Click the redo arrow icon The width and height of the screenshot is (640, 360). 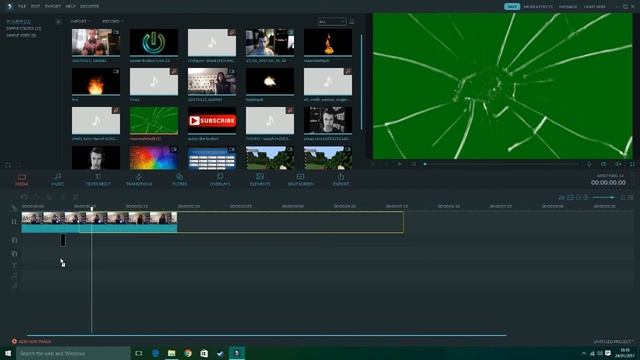(x=36, y=197)
